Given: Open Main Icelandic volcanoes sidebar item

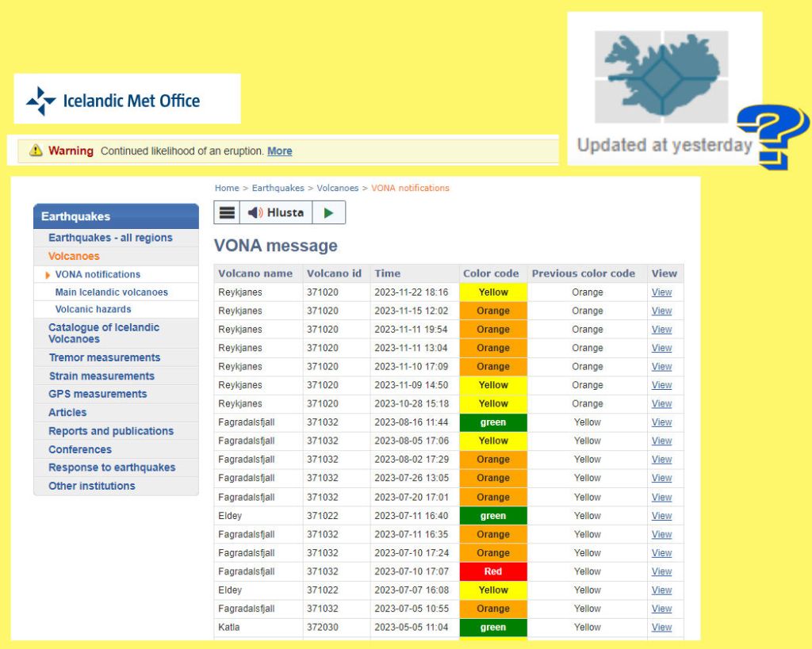Looking at the screenshot, I should [x=112, y=292].
